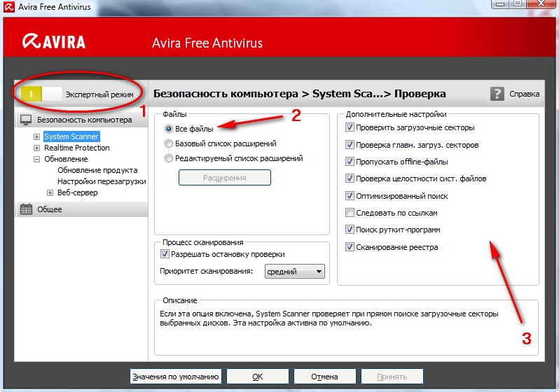Screen dimensions: 559x392
Task: Click Приоритет сканирования label
Action: [x=206, y=271]
